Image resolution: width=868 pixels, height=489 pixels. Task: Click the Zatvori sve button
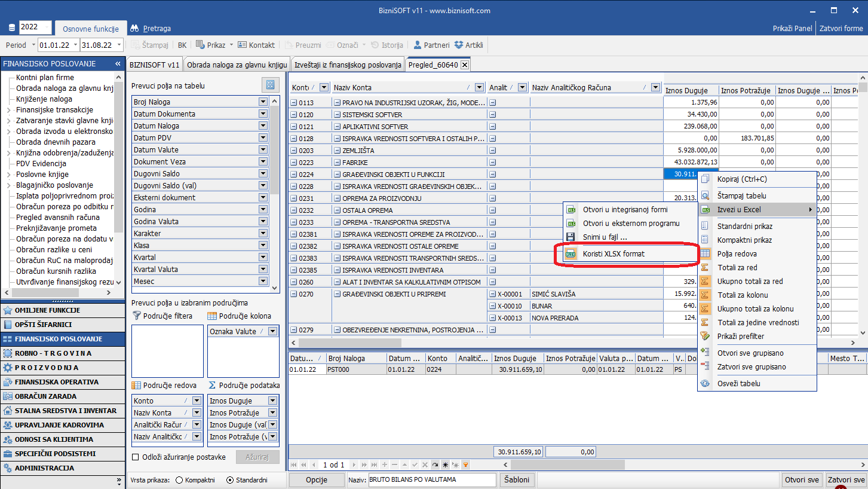845,480
